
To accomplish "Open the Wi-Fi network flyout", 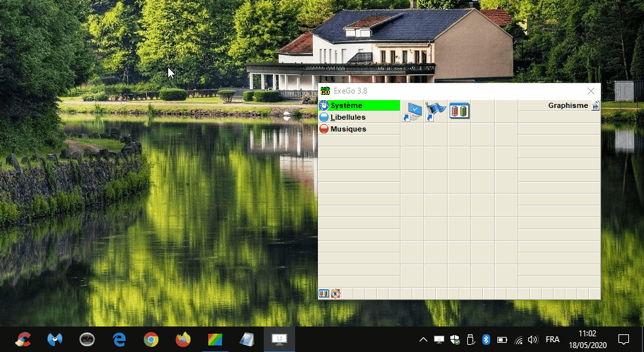I will coord(518,340).
